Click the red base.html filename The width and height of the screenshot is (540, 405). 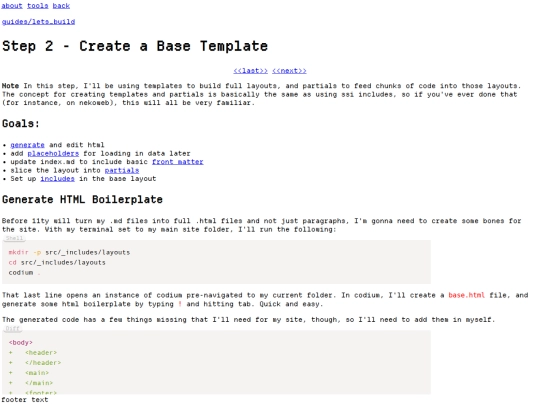pos(466,295)
